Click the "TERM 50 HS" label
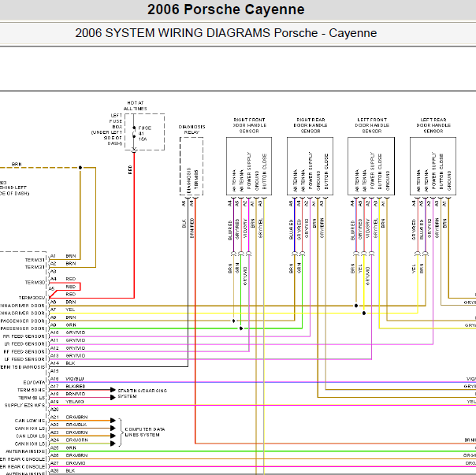 click(x=31, y=390)
